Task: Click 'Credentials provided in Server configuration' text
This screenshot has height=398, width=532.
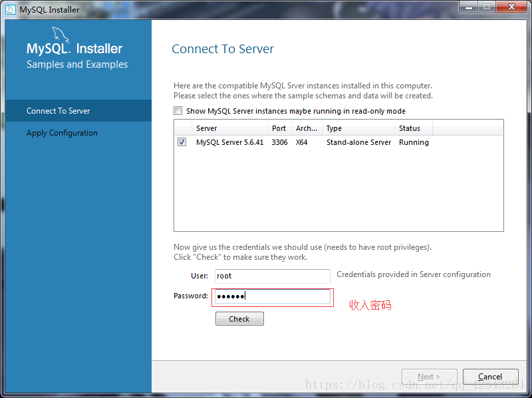Action: pos(414,274)
